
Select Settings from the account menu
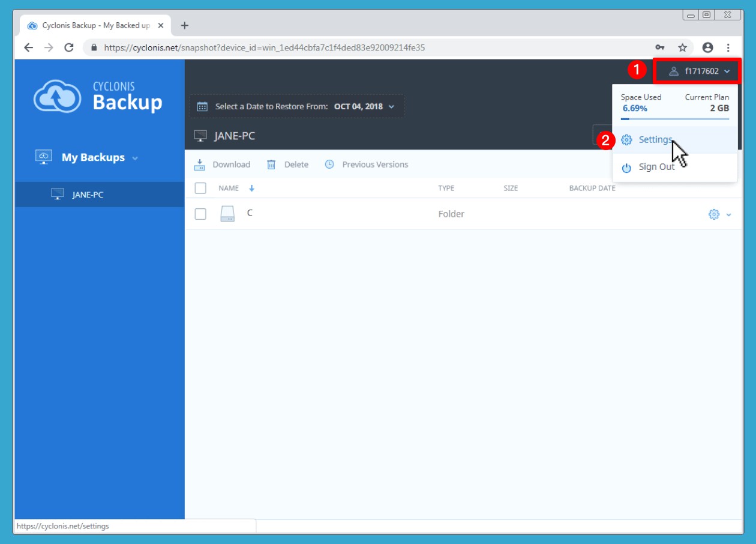(x=655, y=140)
